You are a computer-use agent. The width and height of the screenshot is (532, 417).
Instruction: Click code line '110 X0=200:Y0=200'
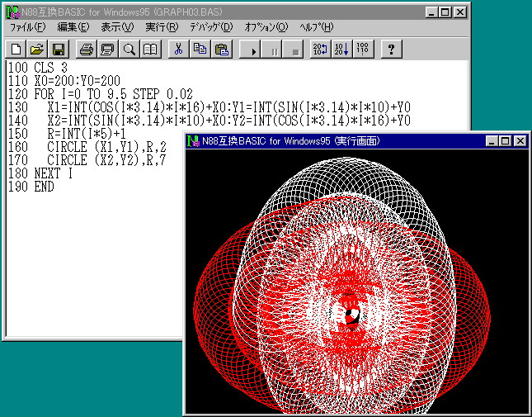point(64,81)
